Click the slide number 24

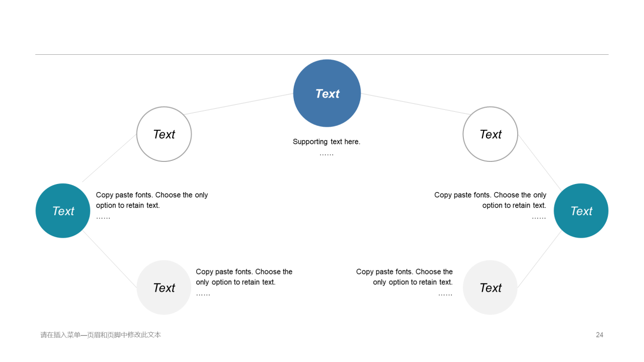coord(599,335)
